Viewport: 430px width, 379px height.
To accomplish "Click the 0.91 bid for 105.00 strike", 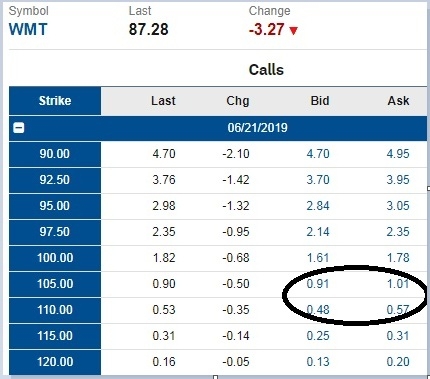I will [x=318, y=284].
